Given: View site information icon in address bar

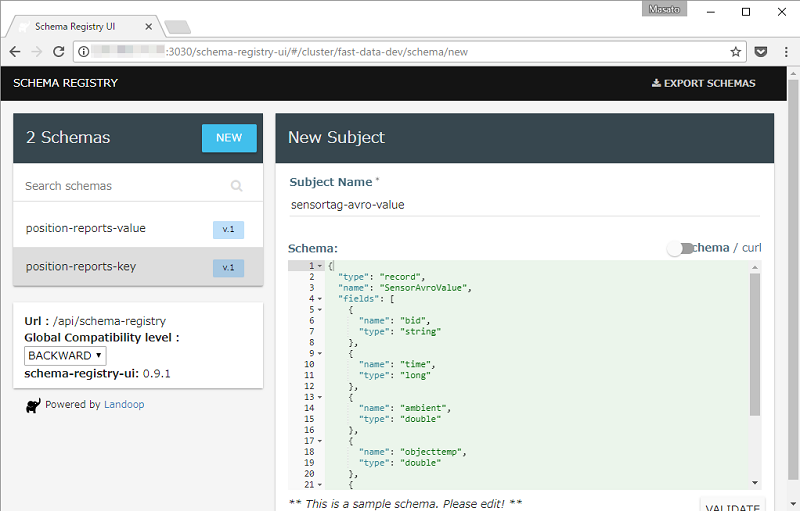Looking at the screenshot, I should point(84,52).
